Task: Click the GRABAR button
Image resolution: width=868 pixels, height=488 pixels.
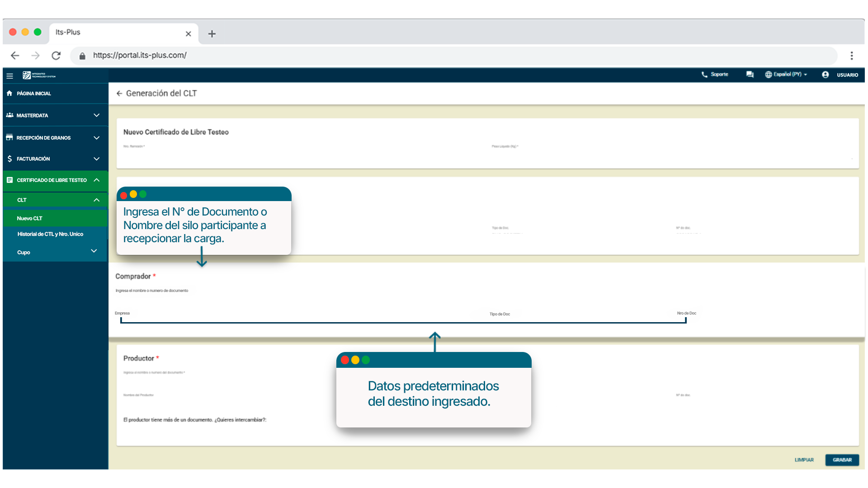Action: [842, 460]
